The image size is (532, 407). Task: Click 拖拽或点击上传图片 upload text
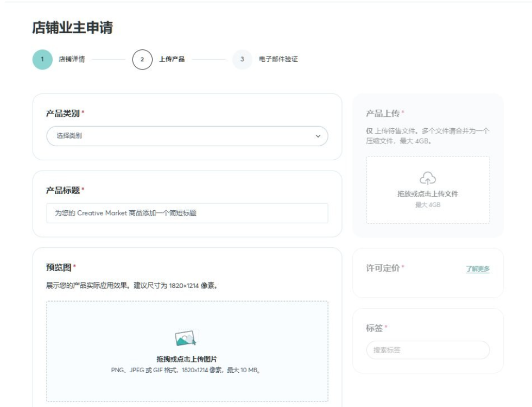point(187,359)
